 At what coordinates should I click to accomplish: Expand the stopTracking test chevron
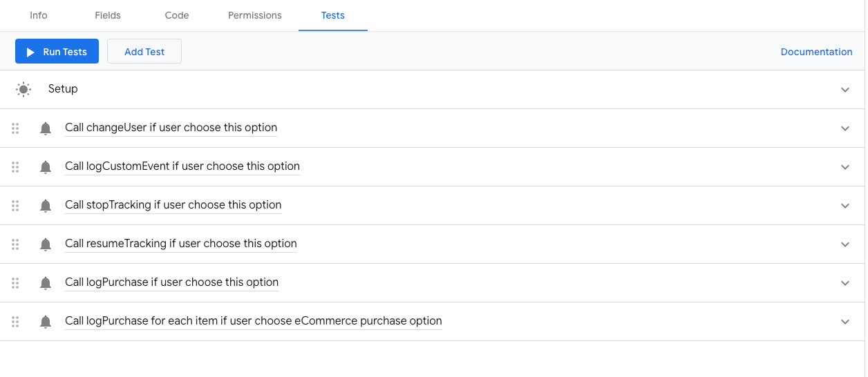[x=845, y=206]
